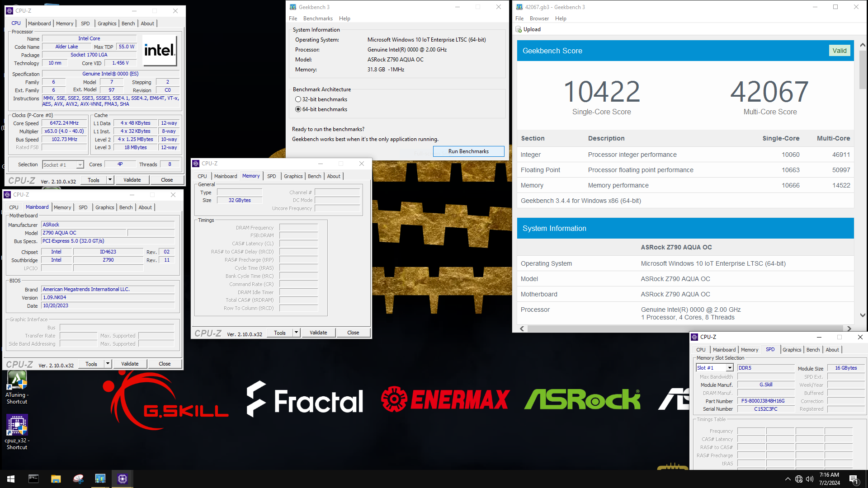Click the Part Number F5-8000J3848H16G field
This screenshot has height=488, width=868.
[x=765, y=401]
